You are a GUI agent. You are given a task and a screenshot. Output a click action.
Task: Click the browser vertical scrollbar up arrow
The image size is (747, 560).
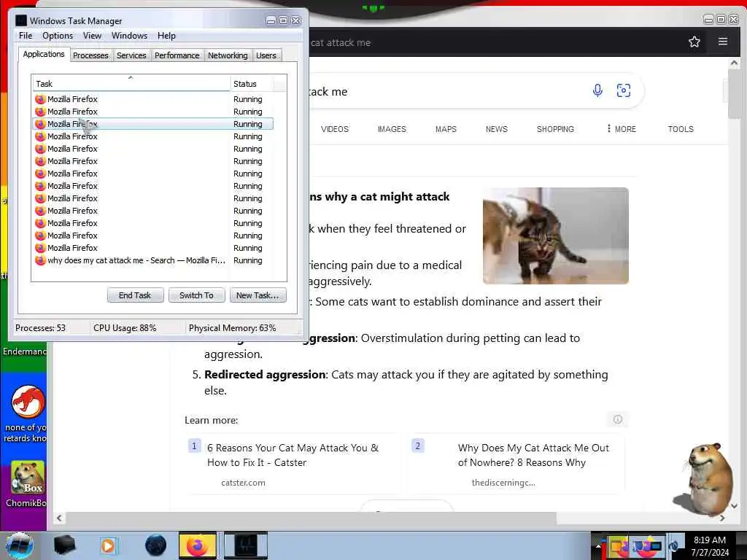point(734,63)
